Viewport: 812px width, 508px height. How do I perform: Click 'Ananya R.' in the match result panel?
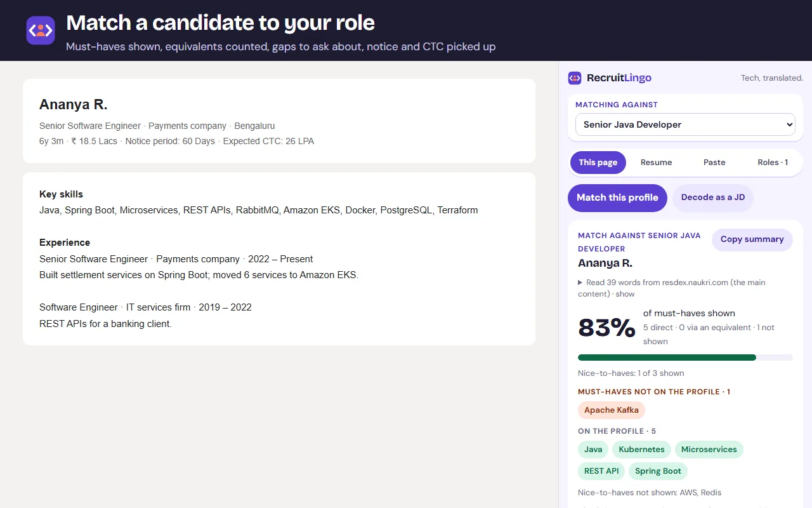pos(605,263)
